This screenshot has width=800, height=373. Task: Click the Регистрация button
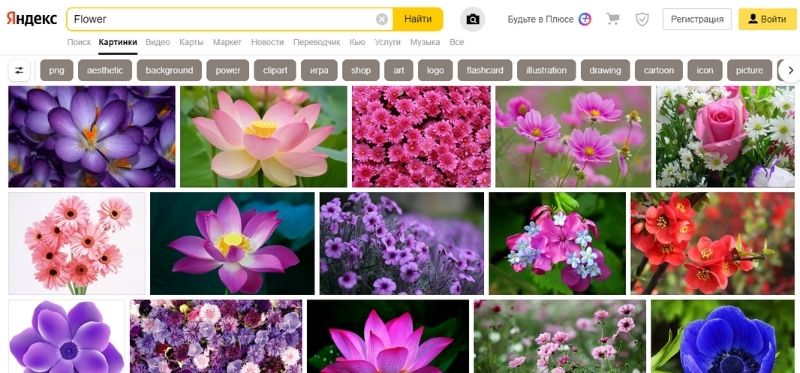click(x=697, y=19)
